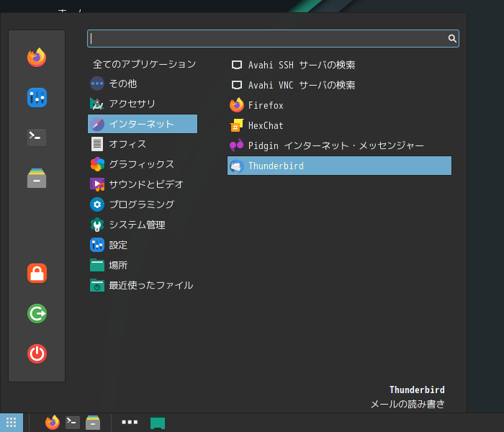Click the 場所 folder icon
The image size is (504, 432).
click(x=97, y=265)
